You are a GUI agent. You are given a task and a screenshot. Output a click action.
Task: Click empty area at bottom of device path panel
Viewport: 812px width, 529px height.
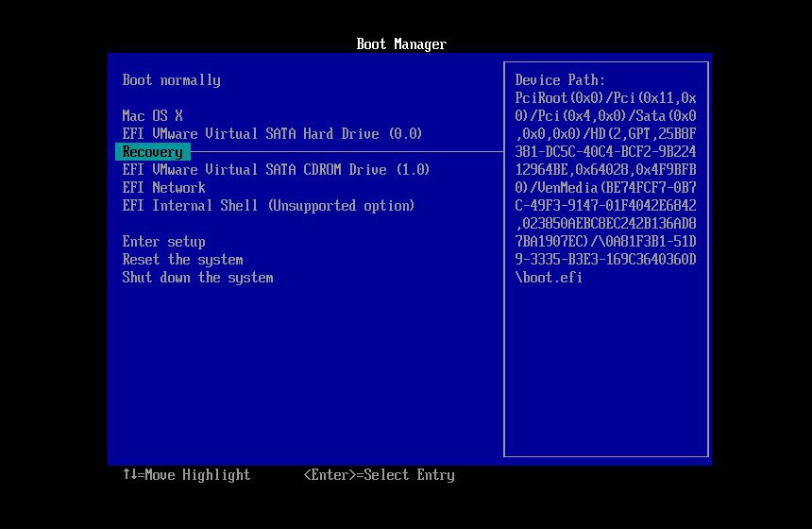(x=605, y=378)
